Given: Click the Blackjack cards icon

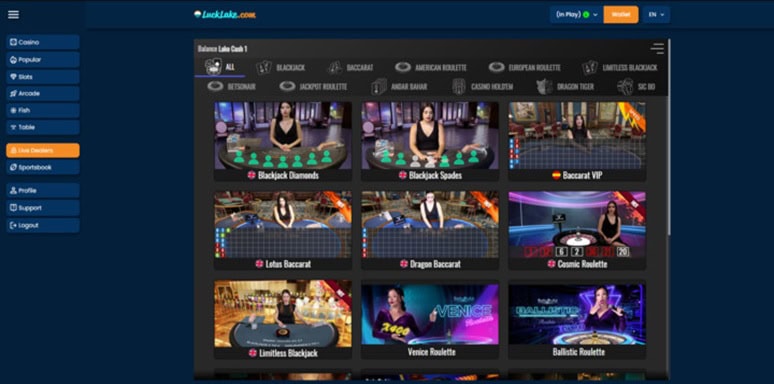Looking at the screenshot, I should [x=264, y=67].
